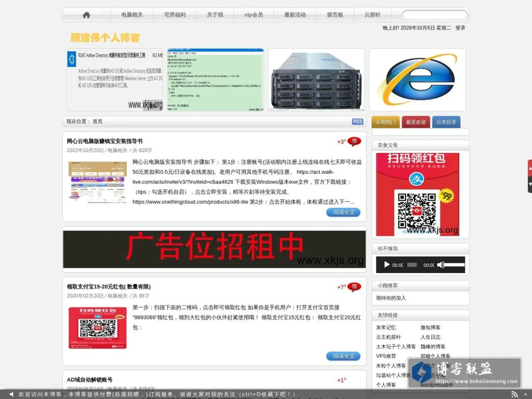Open the vip会员 menu item
This screenshot has height=399, width=532.
[254, 15]
